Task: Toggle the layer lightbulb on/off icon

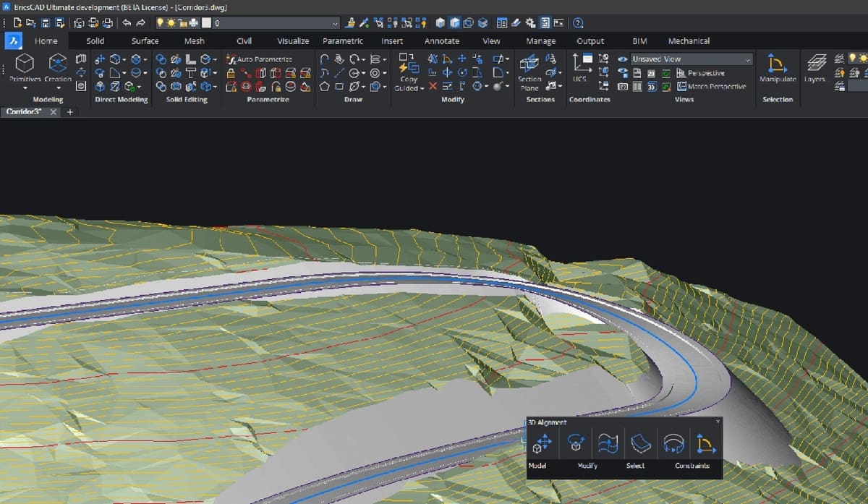Action: tap(161, 23)
